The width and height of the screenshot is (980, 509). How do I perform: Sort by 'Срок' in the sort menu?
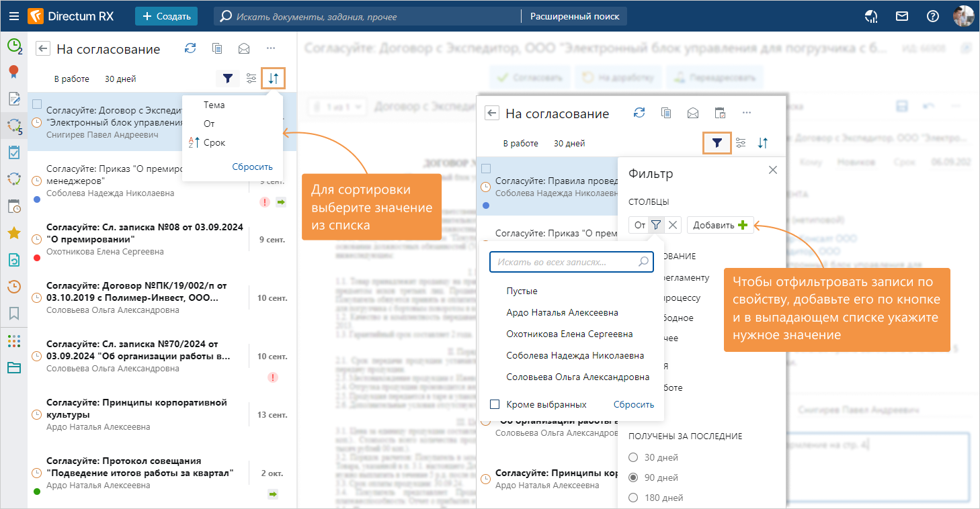(214, 142)
